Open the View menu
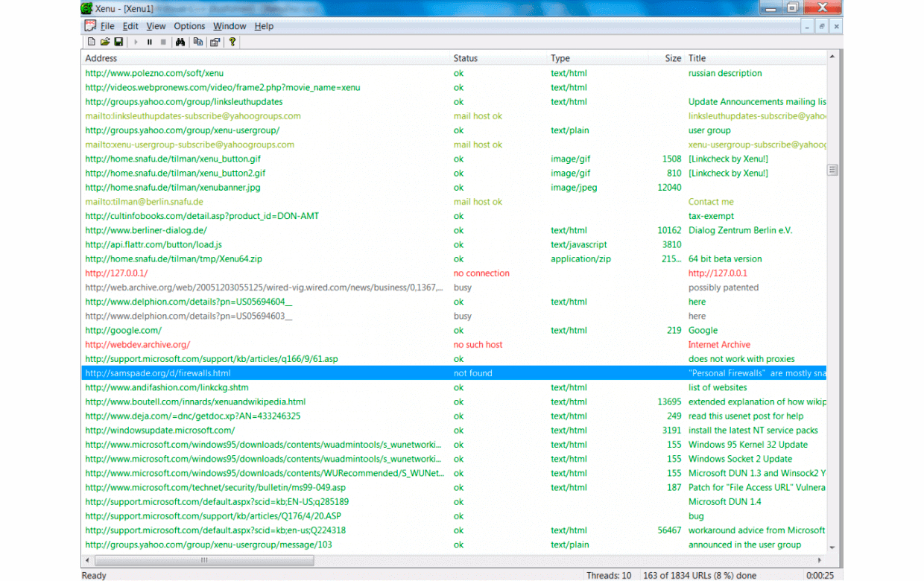924x581 pixels. [156, 26]
